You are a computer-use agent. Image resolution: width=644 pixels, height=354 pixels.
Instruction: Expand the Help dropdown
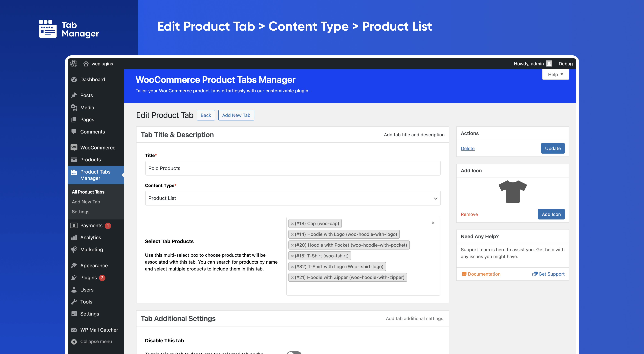pyautogui.click(x=555, y=75)
